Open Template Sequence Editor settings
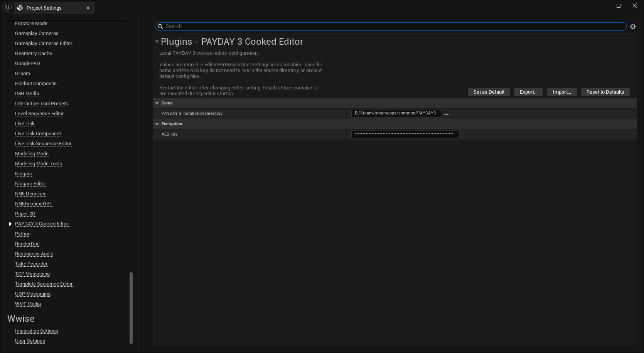Screen dimensions: 644x353 (44, 284)
